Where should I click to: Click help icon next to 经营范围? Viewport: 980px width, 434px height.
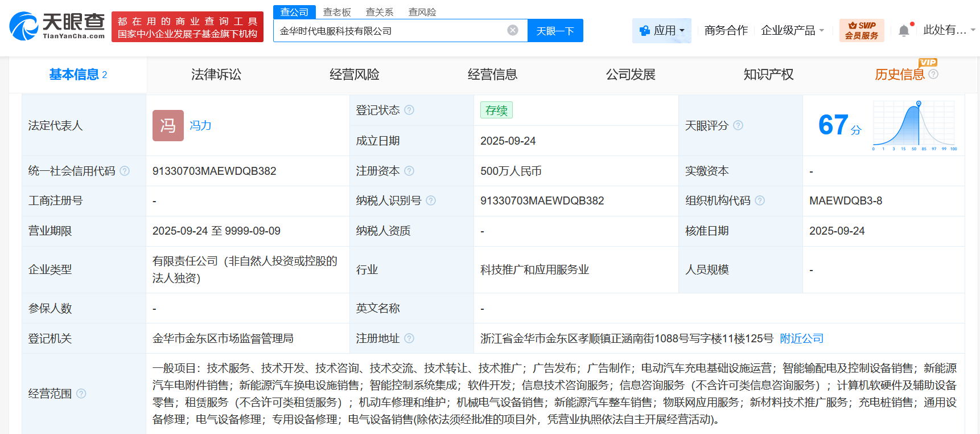(81, 394)
